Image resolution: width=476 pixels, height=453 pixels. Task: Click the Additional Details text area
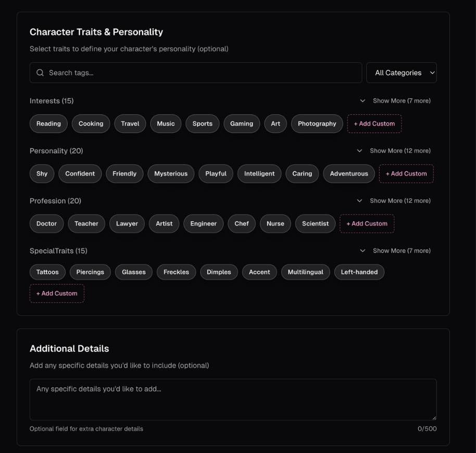233,399
